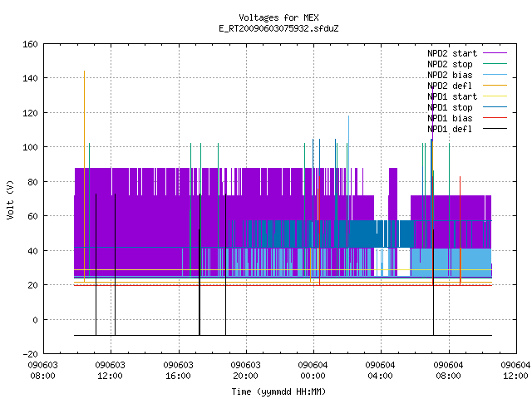
Task: Click the x-axis tick label 090604 04:00
Action: pyautogui.click(x=381, y=370)
